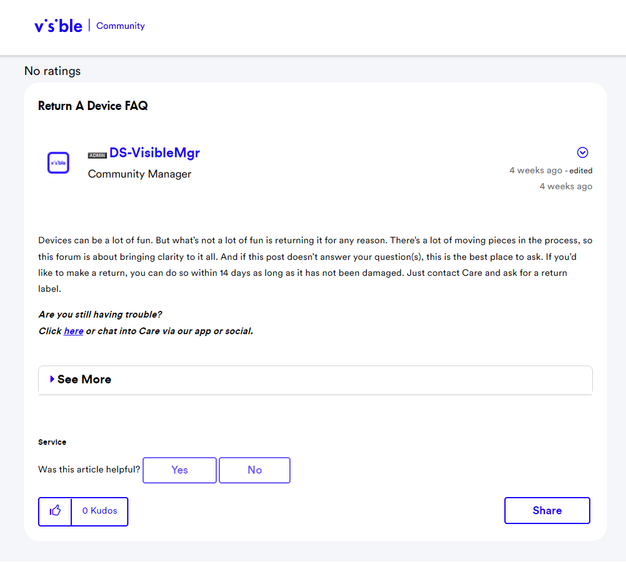Open DS-VisibleMgr's profile link
The height and width of the screenshot is (564, 626).
[154, 153]
